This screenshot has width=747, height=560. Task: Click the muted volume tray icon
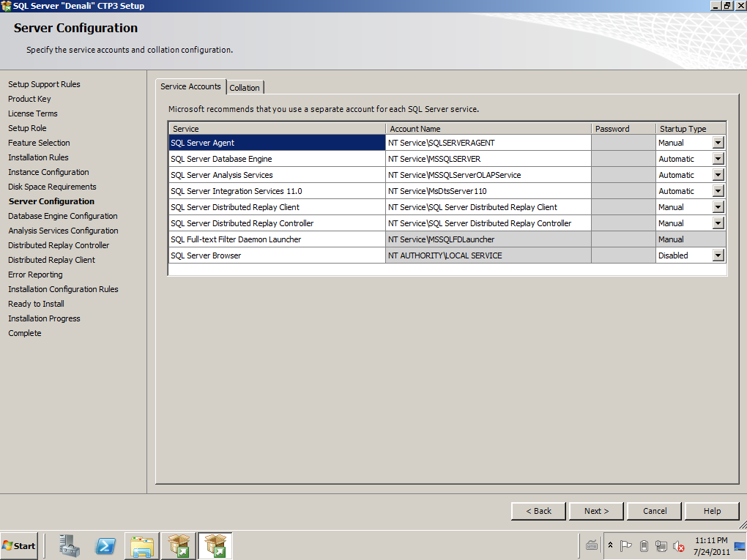click(678, 545)
